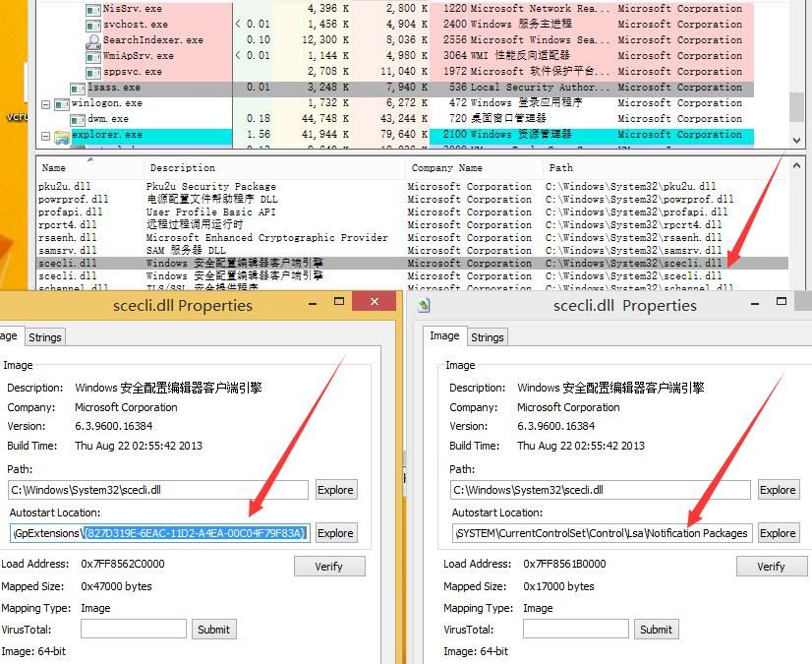This screenshot has height=664, width=812.
Task: Sort DLL list by Description column
Action: pyautogui.click(x=274, y=168)
